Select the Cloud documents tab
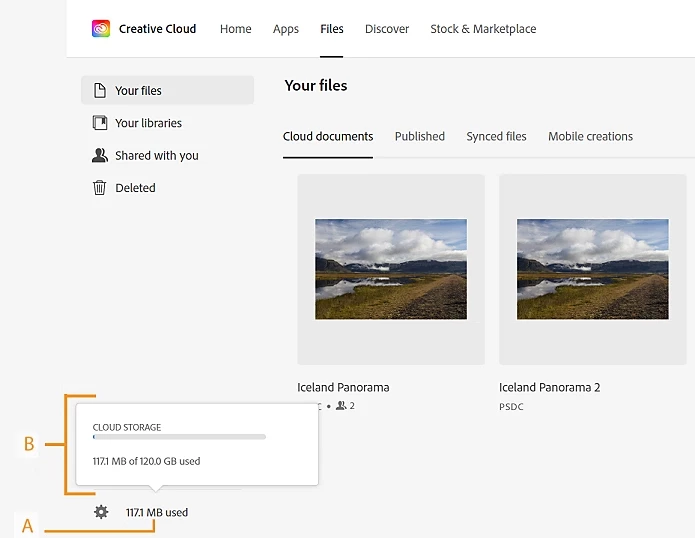This screenshot has height=538, width=695. click(x=328, y=136)
